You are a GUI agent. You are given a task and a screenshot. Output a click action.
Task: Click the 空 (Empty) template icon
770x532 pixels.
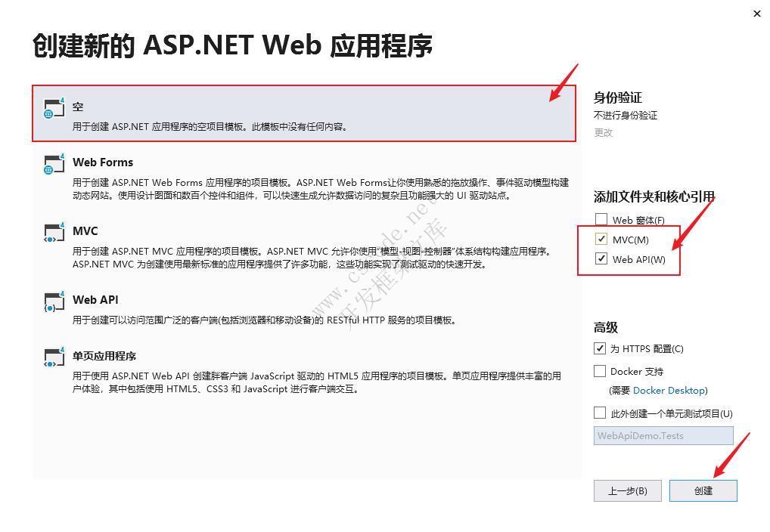[53, 109]
